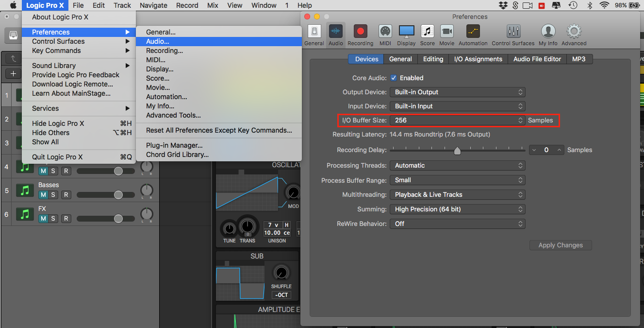The image size is (644, 328).
Task: Select Plug-in Manager… menu entry
Action: (219, 145)
